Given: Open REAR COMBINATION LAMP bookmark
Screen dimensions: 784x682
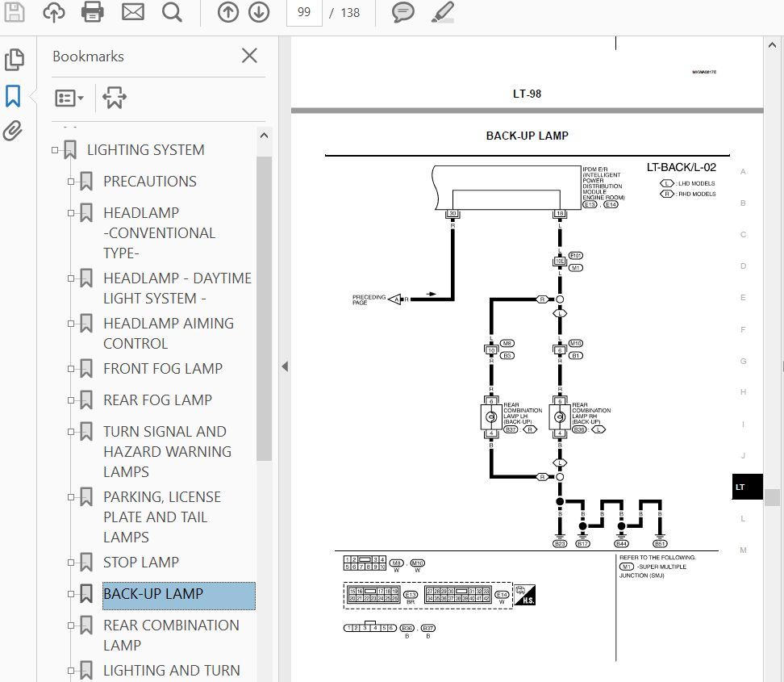Looking at the screenshot, I should tap(171, 635).
